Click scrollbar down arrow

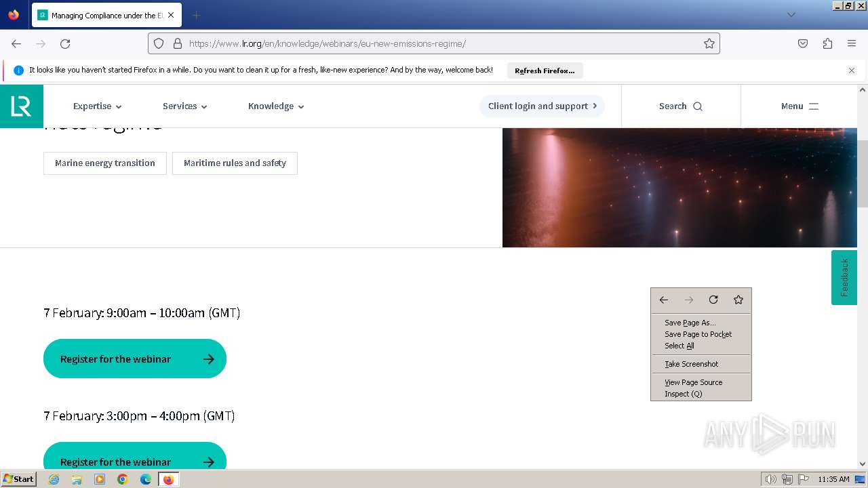click(x=863, y=464)
